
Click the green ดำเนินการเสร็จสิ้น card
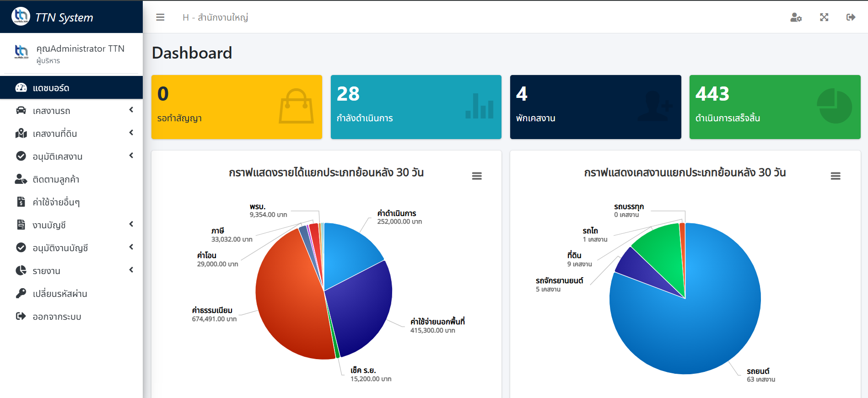pos(774,107)
